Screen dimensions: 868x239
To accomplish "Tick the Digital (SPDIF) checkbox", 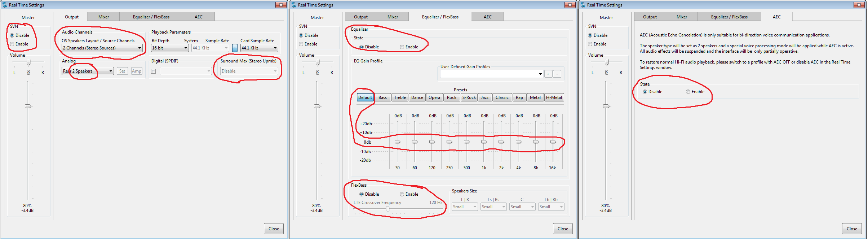I will pyautogui.click(x=154, y=71).
